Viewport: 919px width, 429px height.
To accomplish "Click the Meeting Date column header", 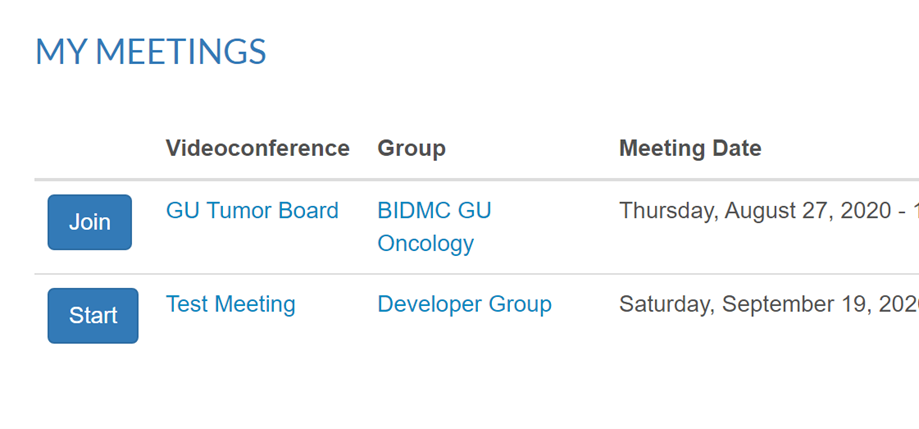I will pos(690,149).
